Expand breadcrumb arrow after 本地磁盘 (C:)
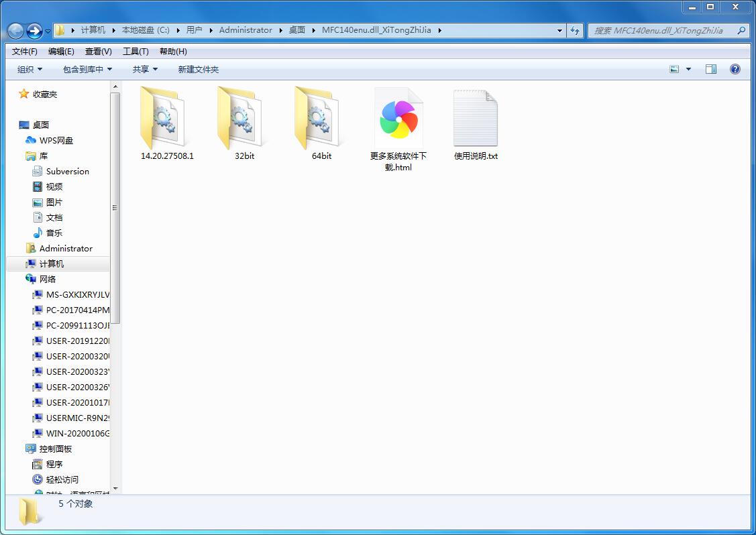This screenshot has height=535, width=756. [178, 30]
